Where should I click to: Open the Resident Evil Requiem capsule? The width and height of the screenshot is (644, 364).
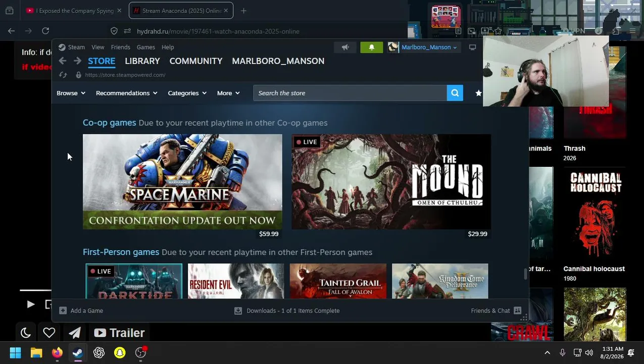236,281
